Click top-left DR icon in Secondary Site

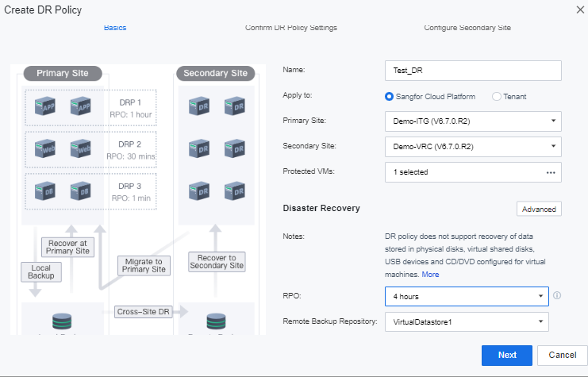pyautogui.click(x=199, y=106)
